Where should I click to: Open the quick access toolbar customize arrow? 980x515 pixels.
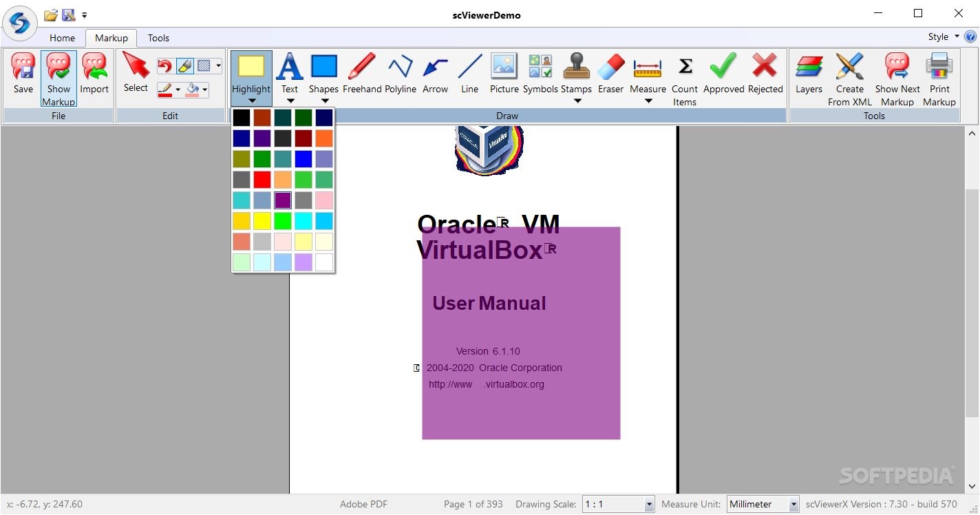84,14
